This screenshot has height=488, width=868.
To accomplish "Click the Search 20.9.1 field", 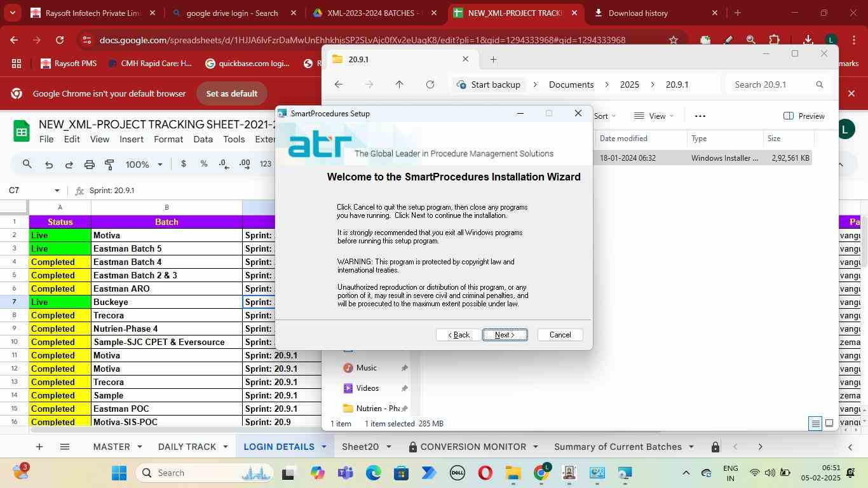I will 778,85.
